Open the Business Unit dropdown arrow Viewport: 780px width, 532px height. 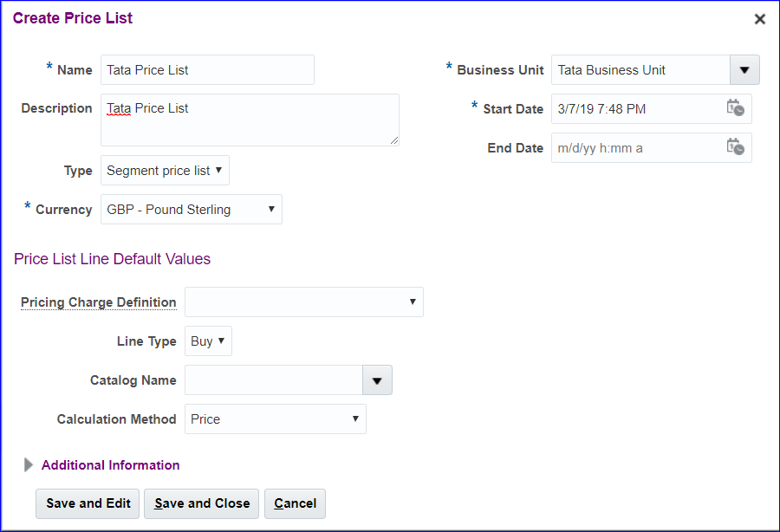744,70
